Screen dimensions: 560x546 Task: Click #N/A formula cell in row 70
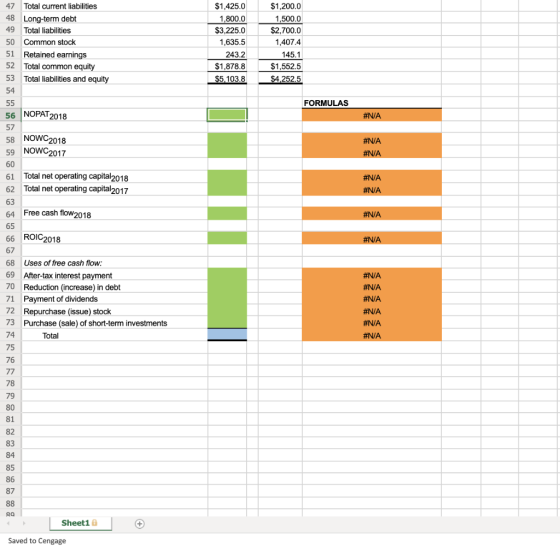(371, 287)
